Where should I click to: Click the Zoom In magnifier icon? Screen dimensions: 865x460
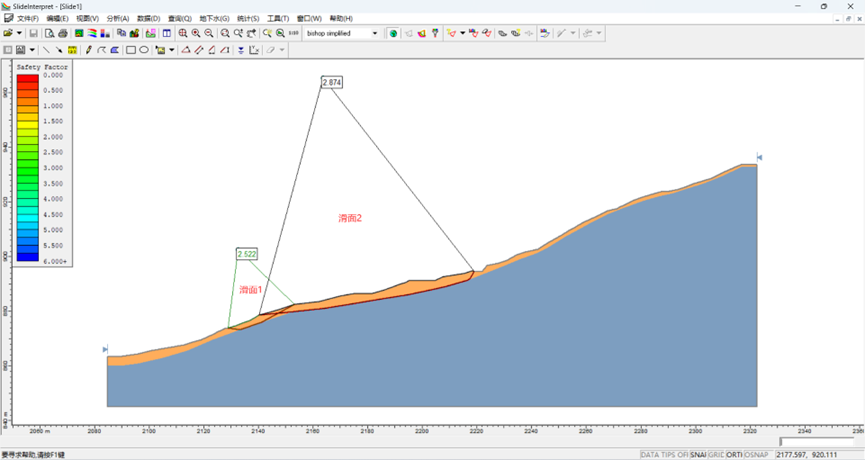pos(196,33)
